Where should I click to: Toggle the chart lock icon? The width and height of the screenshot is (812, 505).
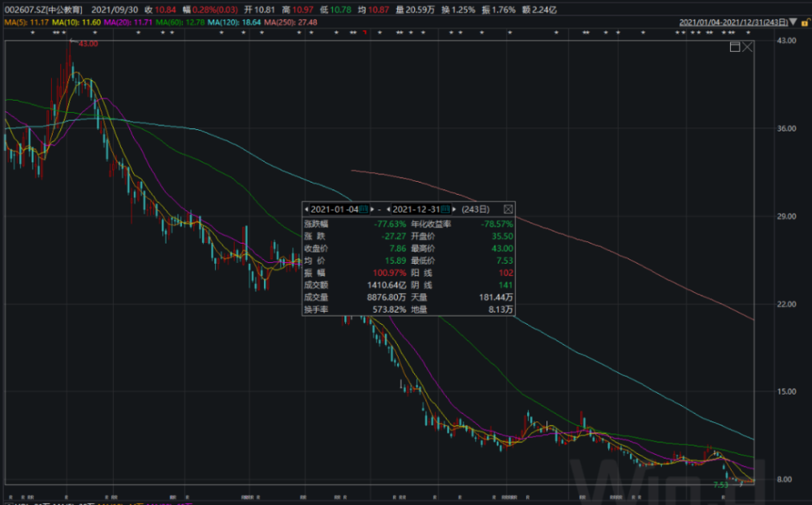(x=806, y=22)
